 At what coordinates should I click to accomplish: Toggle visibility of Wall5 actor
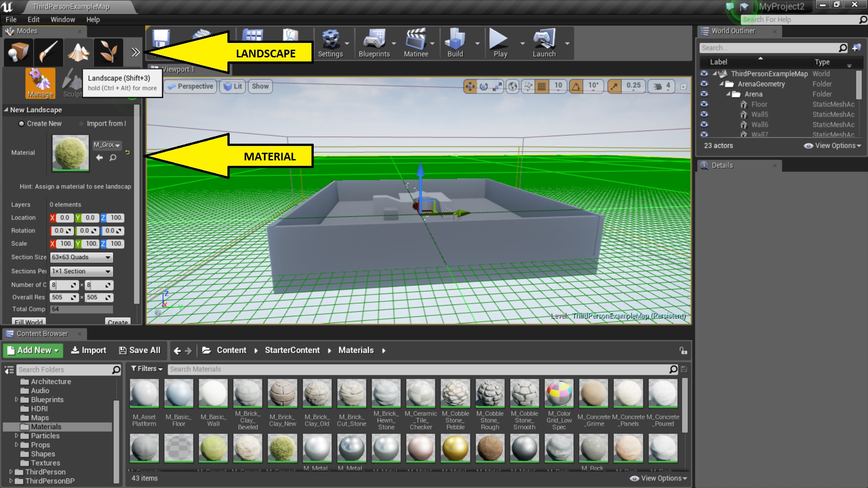click(x=704, y=114)
